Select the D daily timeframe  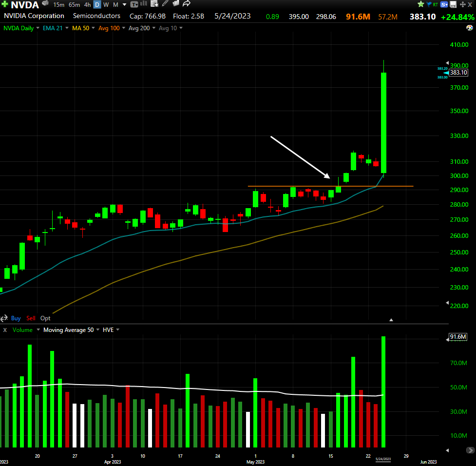pos(97,4)
